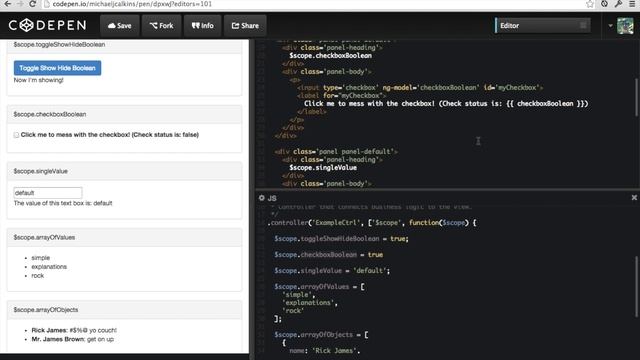Click the checkbox label 'Click me to mess'
Image resolution: width=640 pixels, height=360 pixels.
click(x=110, y=135)
